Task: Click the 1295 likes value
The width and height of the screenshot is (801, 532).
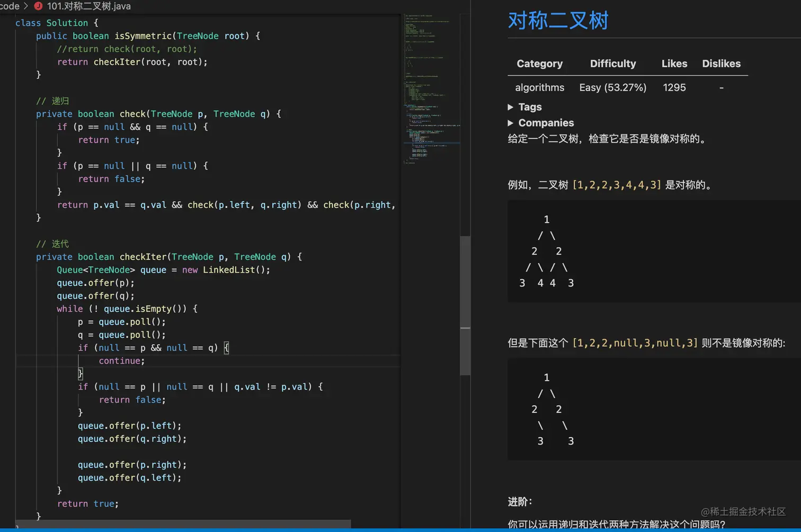Action: pyautogui.click(x=674, y=87)
